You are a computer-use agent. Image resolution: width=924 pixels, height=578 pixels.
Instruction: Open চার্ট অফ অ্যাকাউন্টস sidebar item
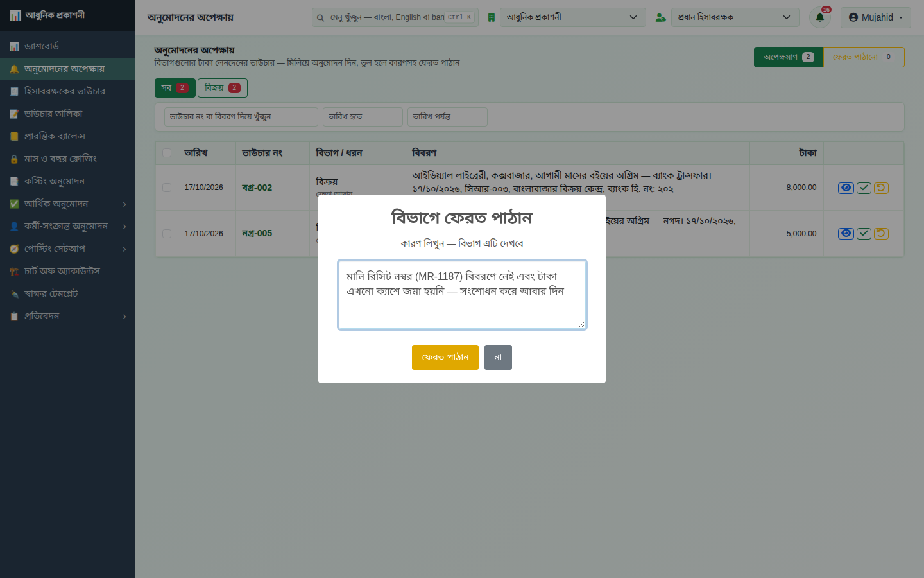[x=67, y=271]
